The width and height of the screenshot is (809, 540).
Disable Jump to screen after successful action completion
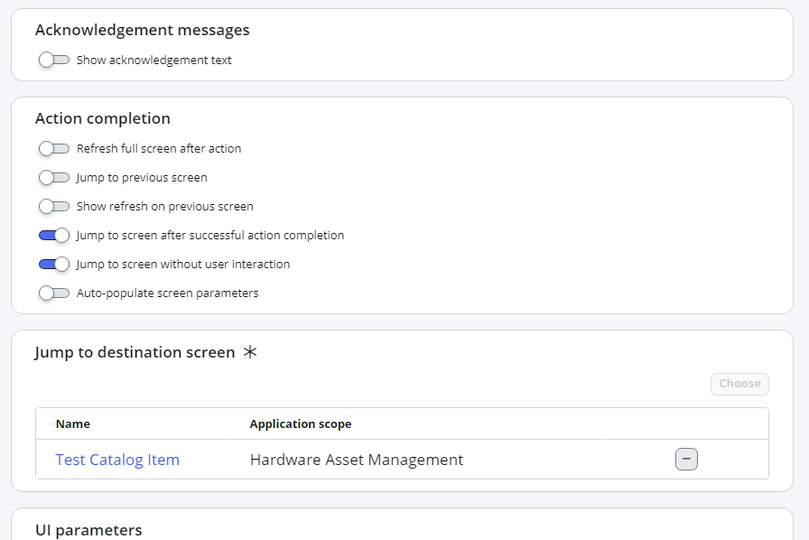point(54,235)
